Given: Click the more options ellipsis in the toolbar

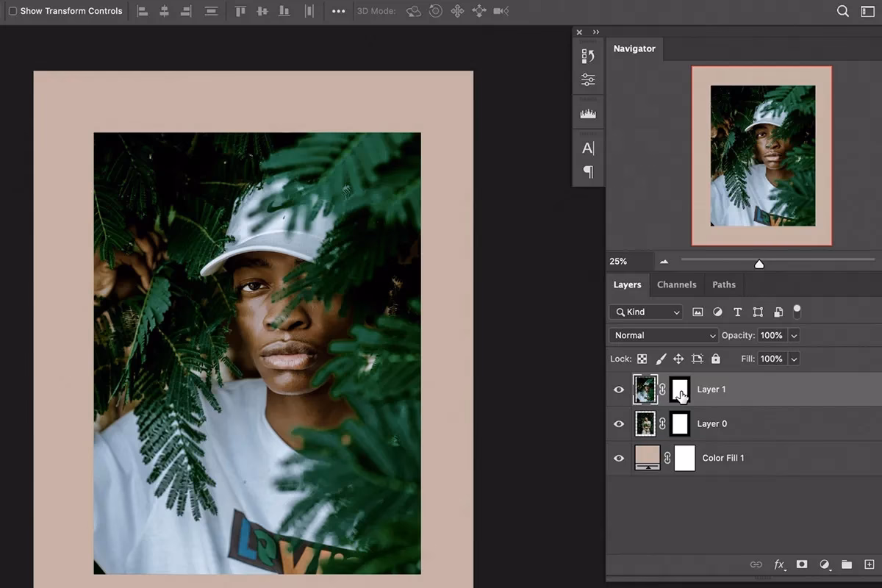Looking at the screenshot, I should tap(338, 11).
